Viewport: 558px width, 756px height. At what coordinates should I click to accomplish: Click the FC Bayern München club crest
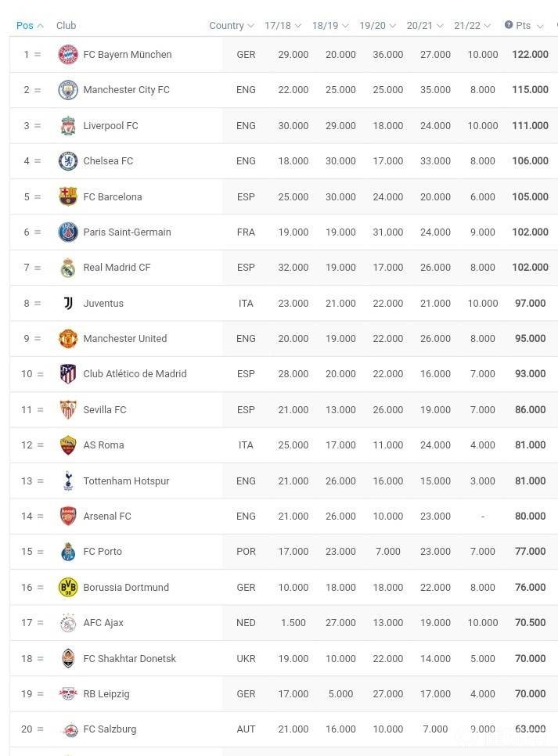[x=68, y=55]
